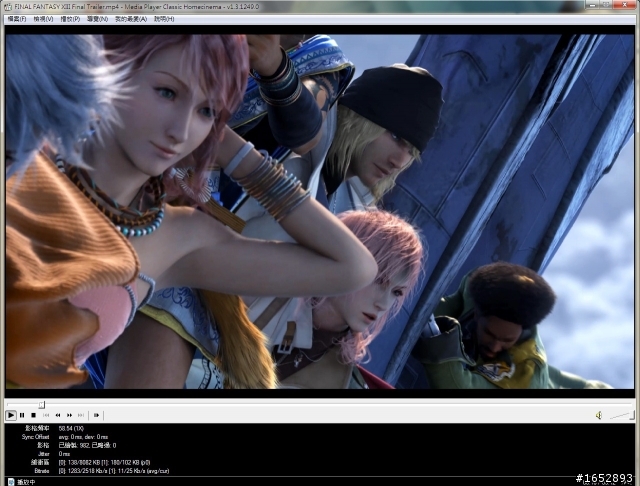Open the 導覽(N) Navigate menu

[x=98, y=19]
